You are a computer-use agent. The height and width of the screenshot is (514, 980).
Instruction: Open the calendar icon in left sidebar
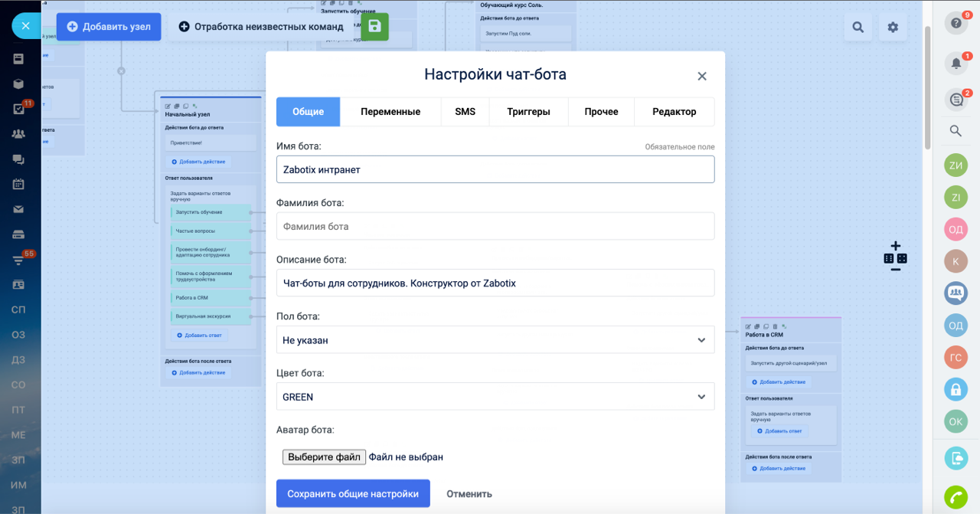(x=18, y=184)
